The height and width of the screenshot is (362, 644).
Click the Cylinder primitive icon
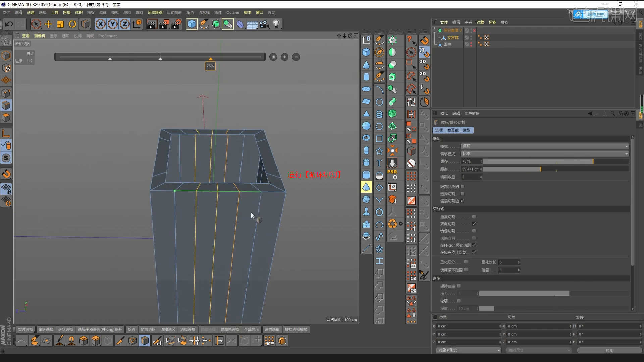tap(366, 77)
